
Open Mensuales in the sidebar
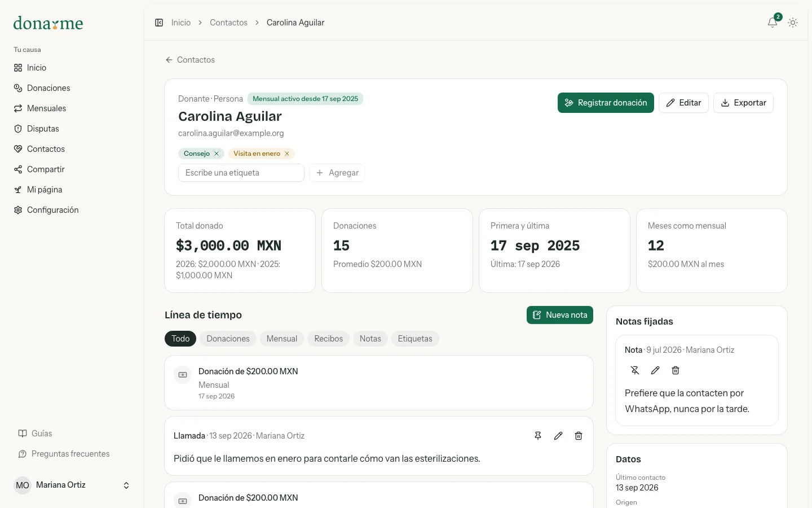pos(72,108)
